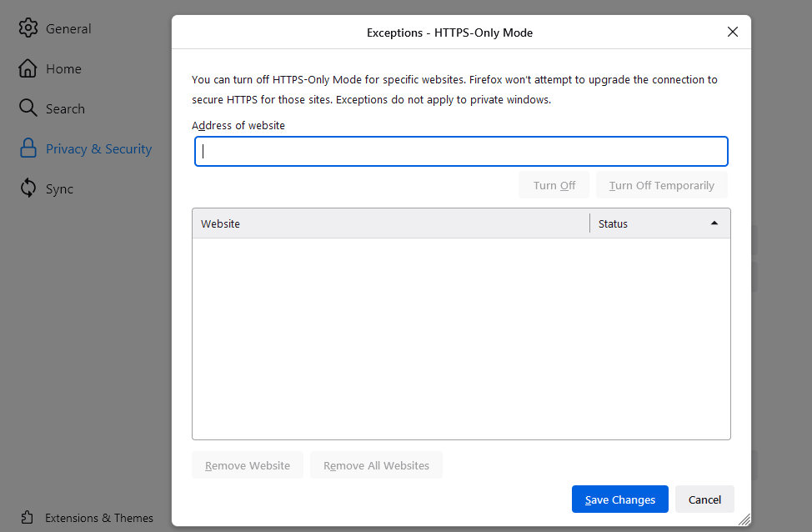Switch to the Sync section
Viewport: 812px width, 532px height.
point(58,188)
